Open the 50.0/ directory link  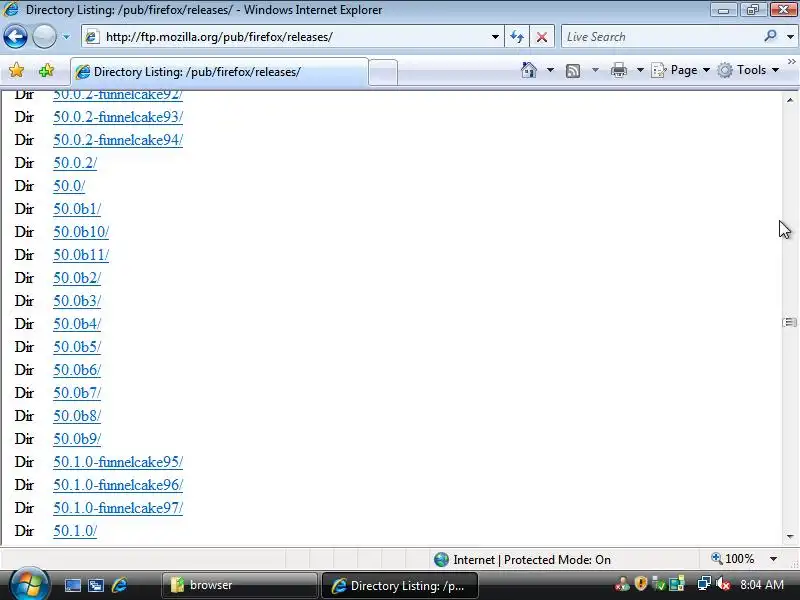pos(69,186)
